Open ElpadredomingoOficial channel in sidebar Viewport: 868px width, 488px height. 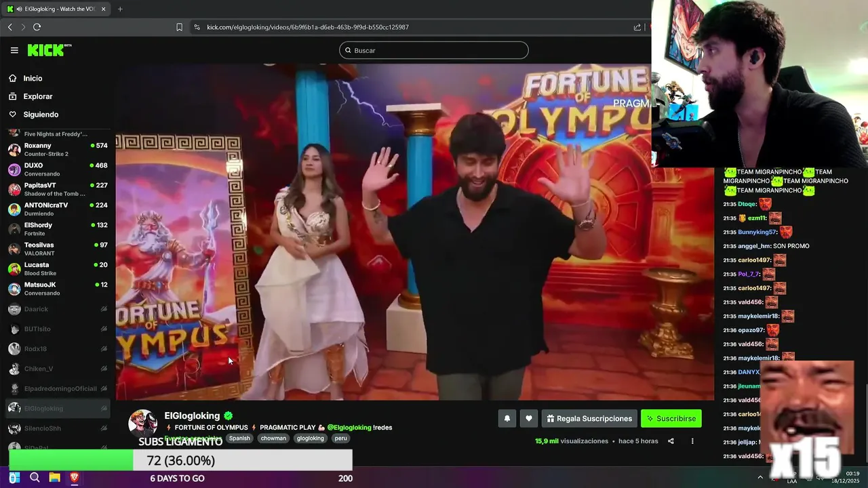[x=57, y=388]
